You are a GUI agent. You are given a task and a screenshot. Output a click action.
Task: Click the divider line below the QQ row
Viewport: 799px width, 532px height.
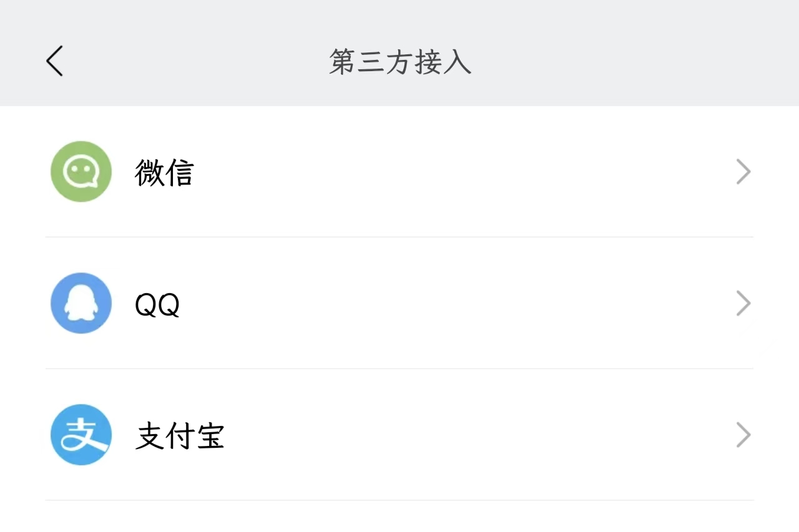(x=399, y=369)
